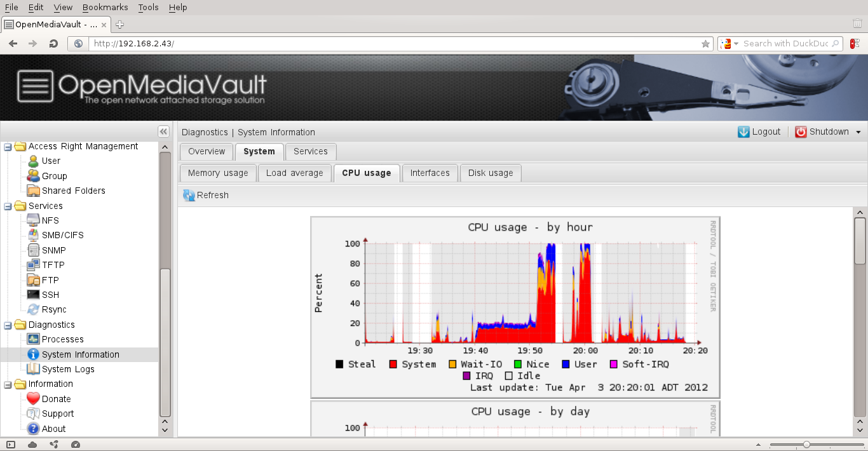Open the Memory usage tab
The height and width of the screenshot is (451, 868).
[218, 173]
